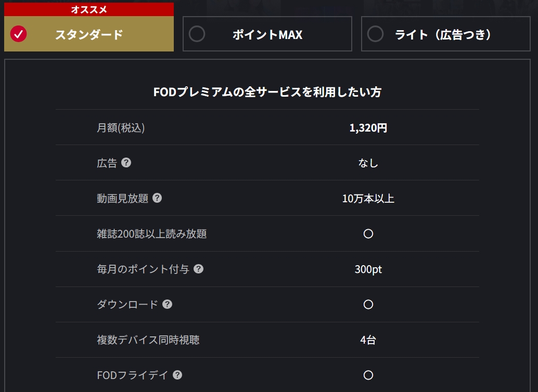Switch to the ポイントMAX plan label
This screenshot has height=392, width=538.
[267, 35]
